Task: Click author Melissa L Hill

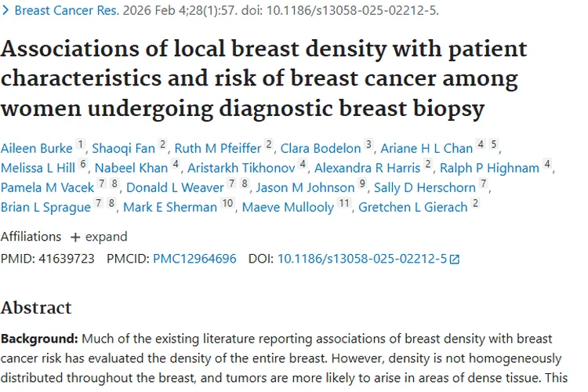Action: click(38, 168)
